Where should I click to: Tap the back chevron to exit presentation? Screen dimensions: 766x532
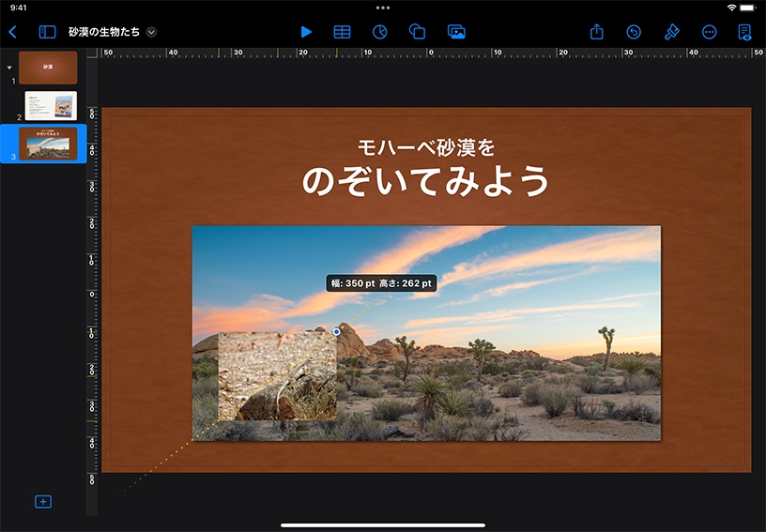click(12, 32)
